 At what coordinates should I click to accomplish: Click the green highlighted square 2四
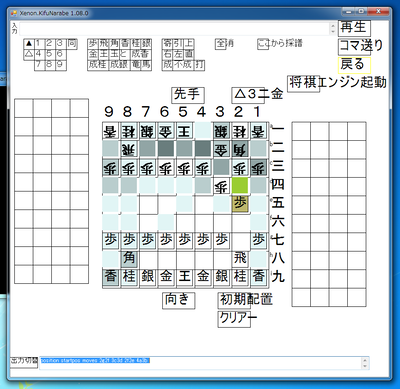(x=240, y=185)
